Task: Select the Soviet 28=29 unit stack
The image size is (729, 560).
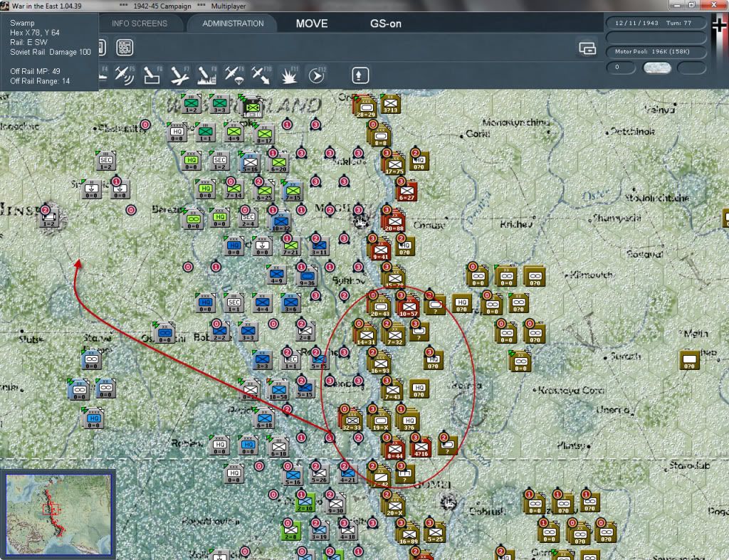Action: [x=366, y=107]
